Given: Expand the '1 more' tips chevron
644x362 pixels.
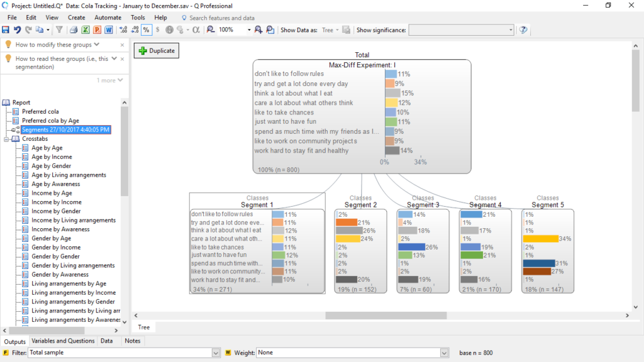Looking at the screenshot, I should pyautogui.click(x=120, y=80).
